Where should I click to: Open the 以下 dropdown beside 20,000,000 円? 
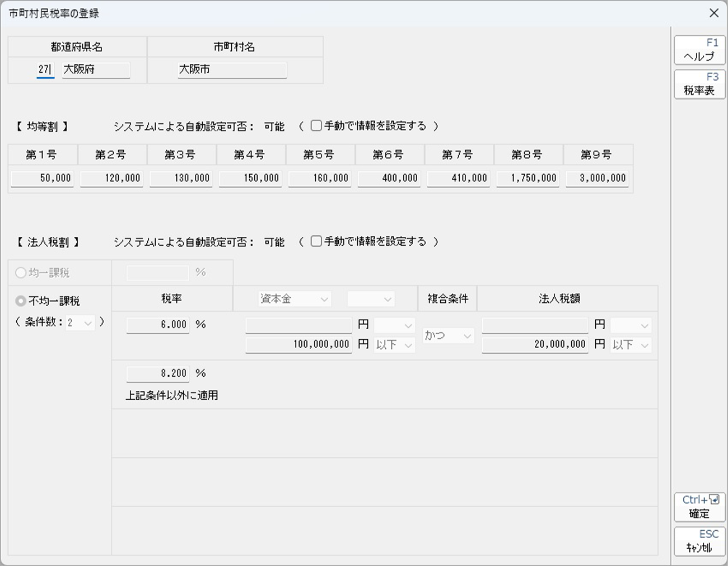pyautogui.click(x=631, y=345)
